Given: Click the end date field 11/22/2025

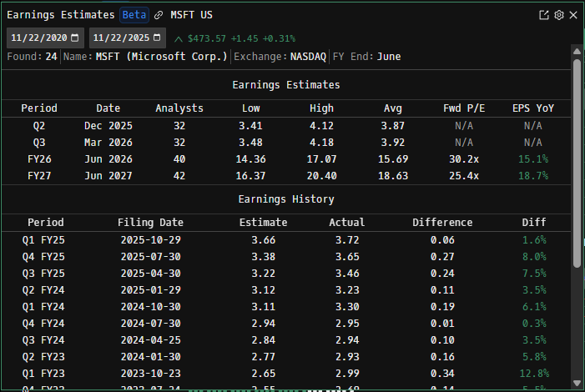Looking at the screenshot, I should tap(123, 38).
